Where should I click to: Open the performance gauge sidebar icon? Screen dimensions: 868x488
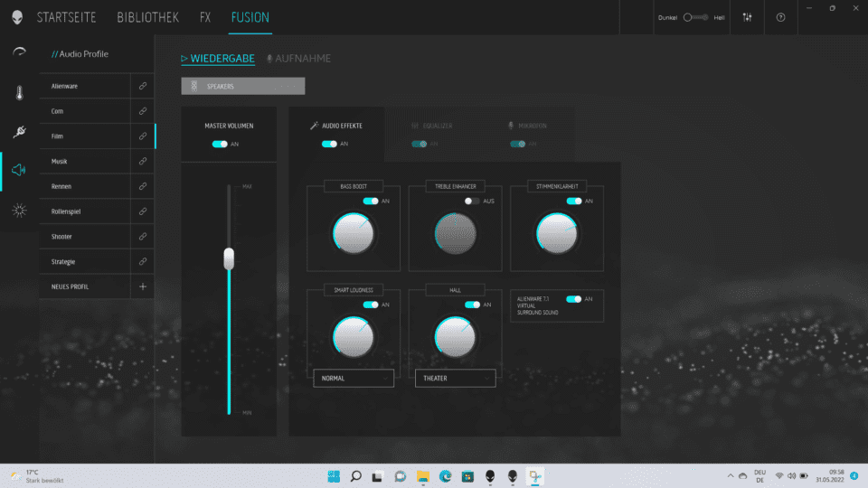click(x=19, y=52)
